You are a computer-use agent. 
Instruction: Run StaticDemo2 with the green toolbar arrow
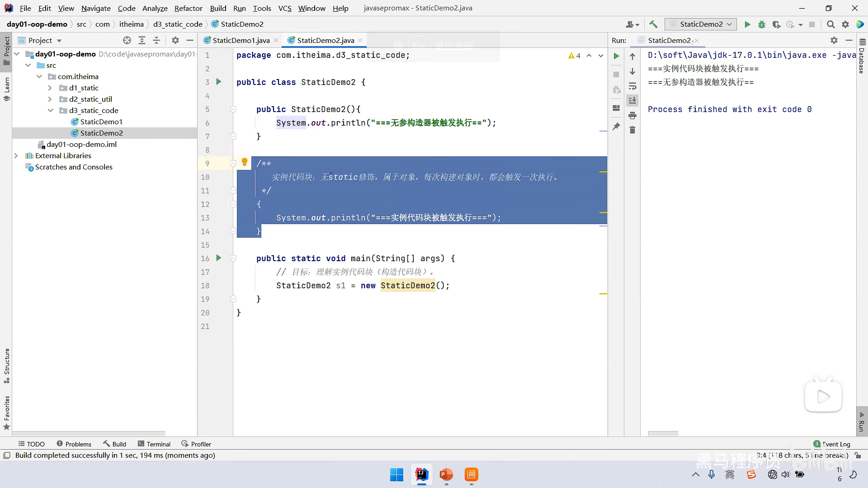[747, 24]
